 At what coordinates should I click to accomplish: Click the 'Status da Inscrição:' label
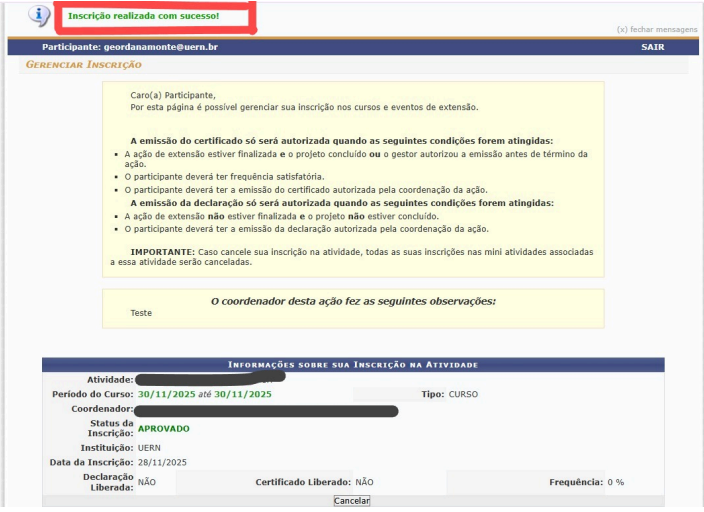click(110, 428)
